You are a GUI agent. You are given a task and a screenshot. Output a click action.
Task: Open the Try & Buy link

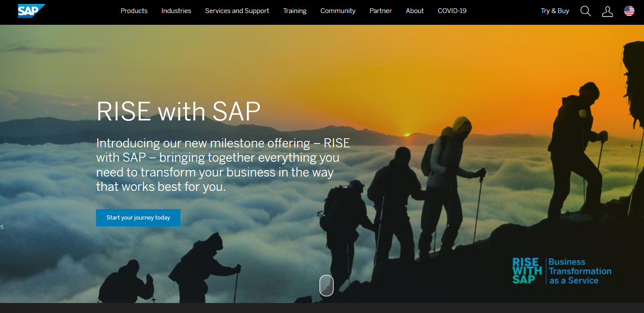click(x=555, y=11)
